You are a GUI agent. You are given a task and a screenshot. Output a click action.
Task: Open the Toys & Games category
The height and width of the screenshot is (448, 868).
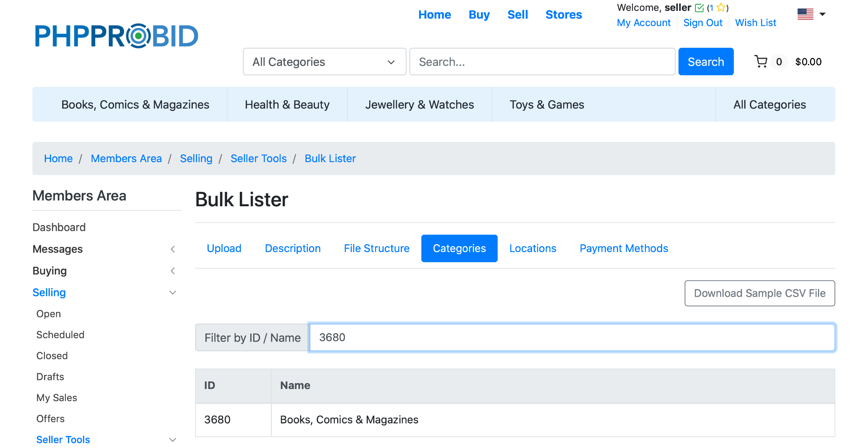[x=546, y=105]
